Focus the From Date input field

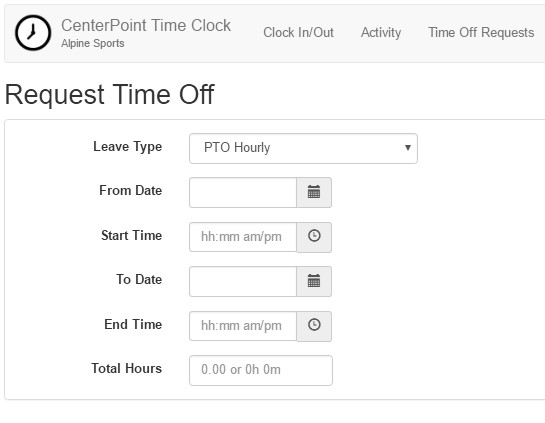pos(243,192)
